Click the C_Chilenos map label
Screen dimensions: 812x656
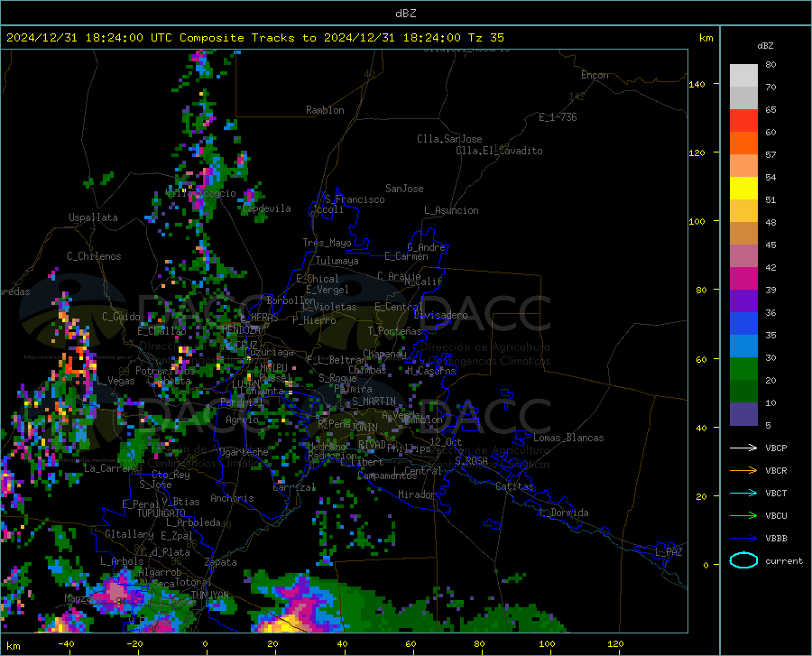(94, 256)
